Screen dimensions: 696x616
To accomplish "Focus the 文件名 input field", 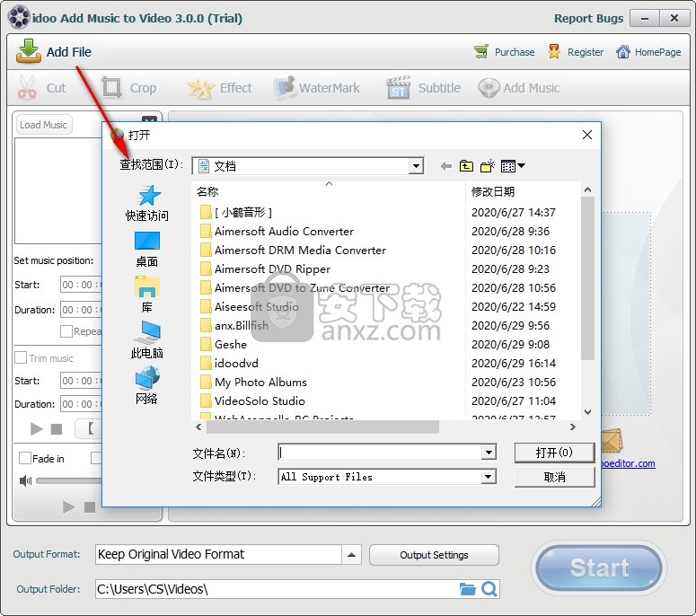I will pyautogui.click(x=380, y=453).
